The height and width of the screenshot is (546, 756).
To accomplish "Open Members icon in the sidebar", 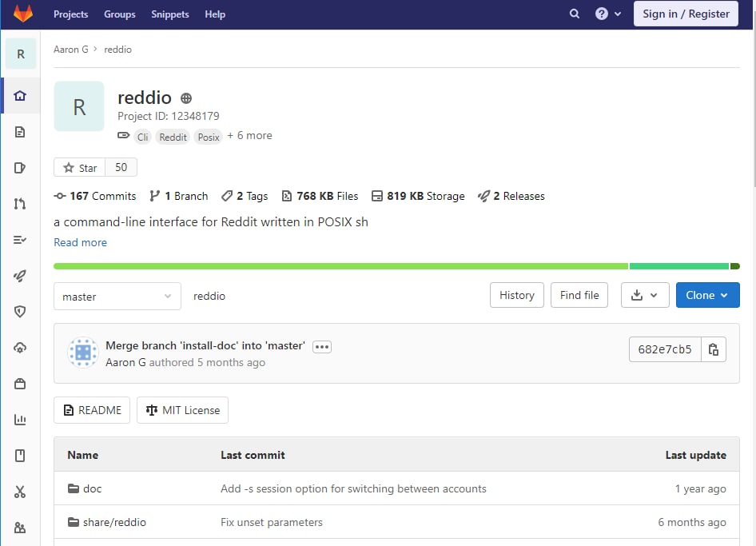I will pyautogui.click(x=20, y=528).
